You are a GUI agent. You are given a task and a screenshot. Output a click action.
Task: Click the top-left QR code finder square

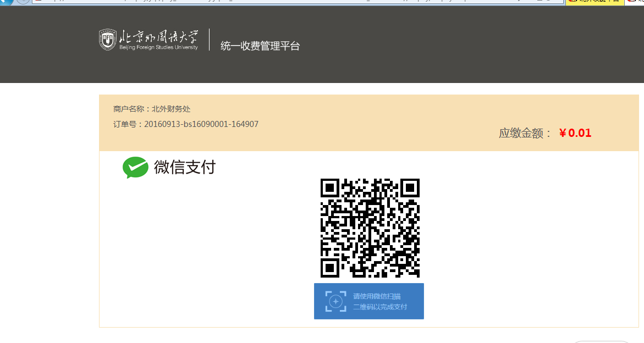(x=329, y=188)
